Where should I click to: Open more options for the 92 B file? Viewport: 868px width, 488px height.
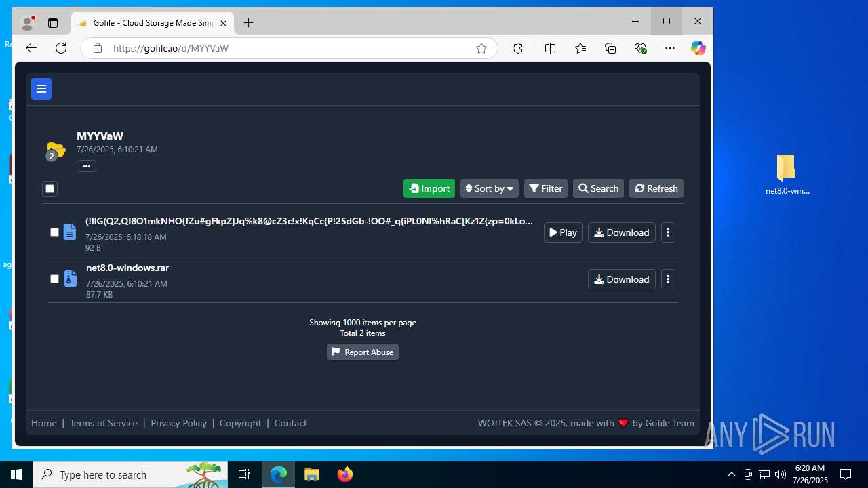click(668, 232)
